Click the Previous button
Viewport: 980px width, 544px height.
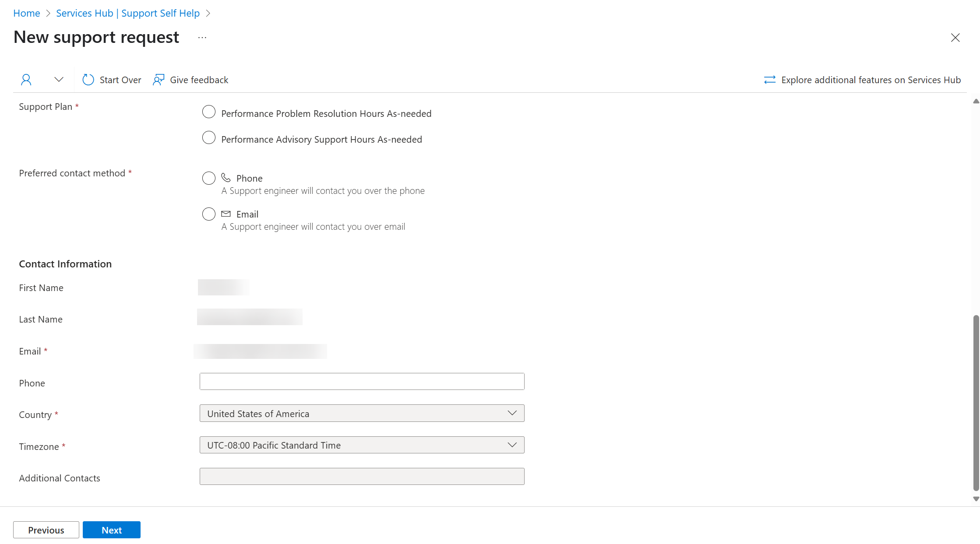[x=46, y=529]
